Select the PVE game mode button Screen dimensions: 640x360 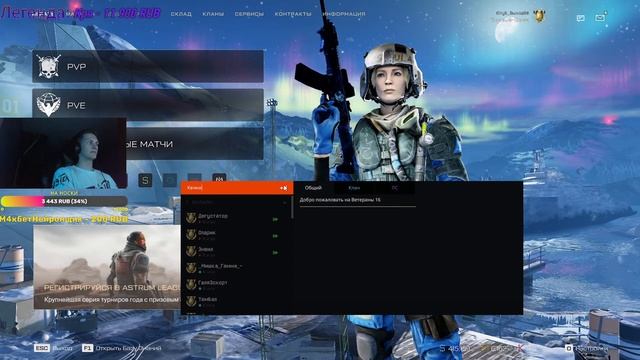coord(148,105)
